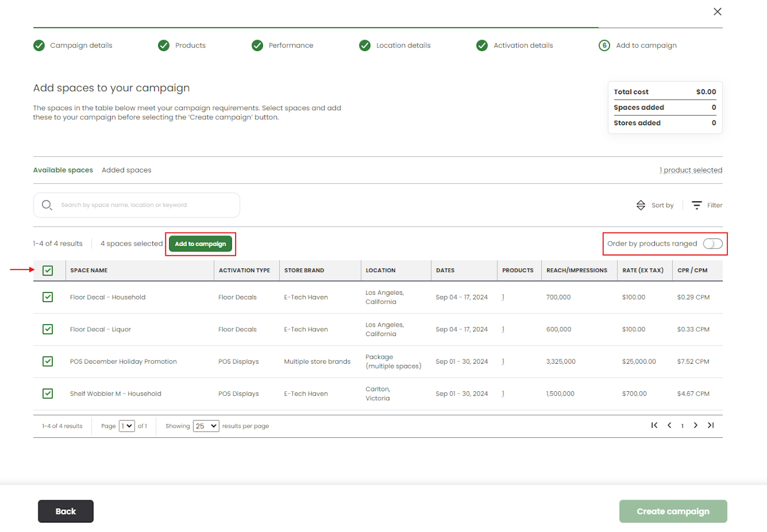
Task: Go to previous page arrow
Action: click(x=669, y=425)
